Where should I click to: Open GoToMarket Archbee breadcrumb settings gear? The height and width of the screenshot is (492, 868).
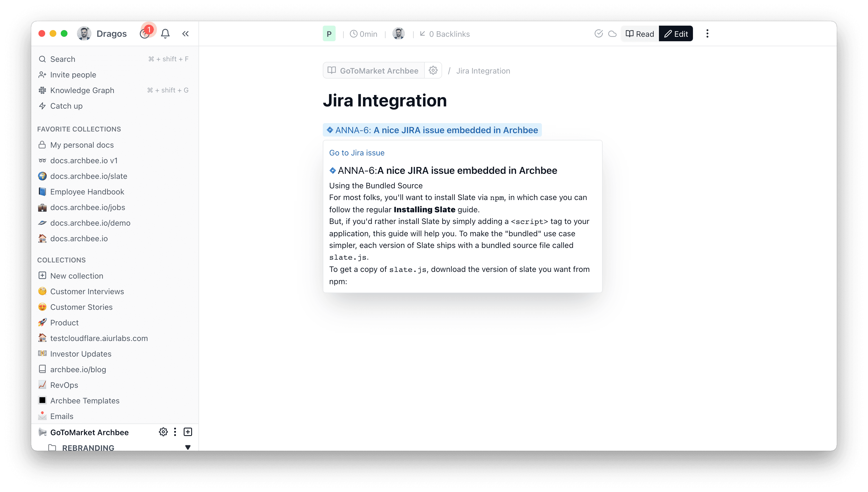[x=433, y=70]
